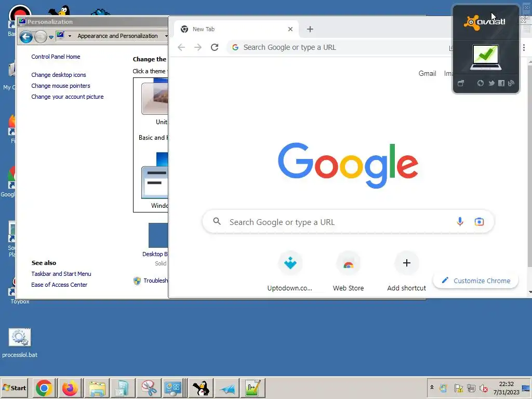Open Uptodown.com shortcut tile

click(x=290, y=271)
